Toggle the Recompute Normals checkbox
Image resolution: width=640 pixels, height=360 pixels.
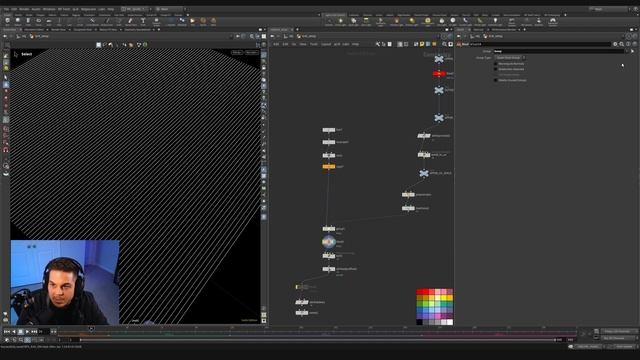(x=496, y=64)
